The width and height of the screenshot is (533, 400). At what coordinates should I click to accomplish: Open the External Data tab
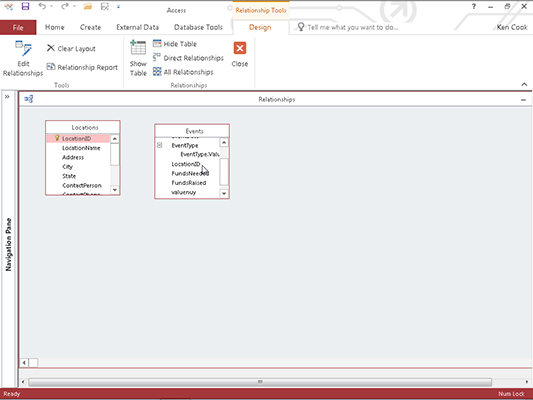point(137,27)
